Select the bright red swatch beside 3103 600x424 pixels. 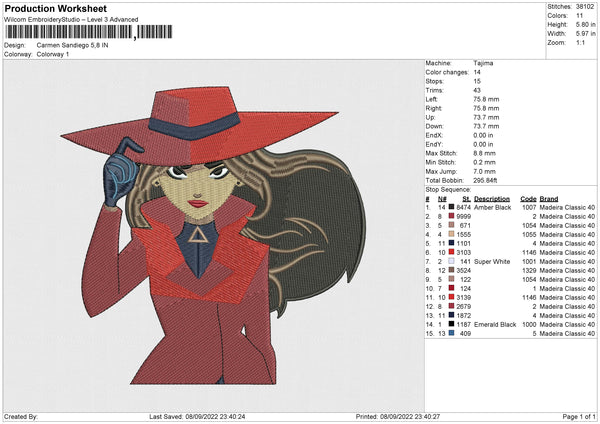(452, 253)
